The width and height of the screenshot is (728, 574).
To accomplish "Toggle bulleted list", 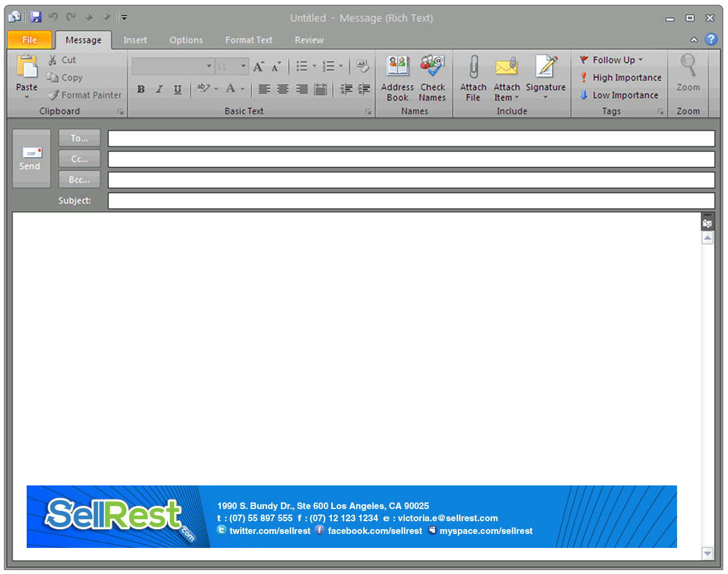I will (302, 66).
